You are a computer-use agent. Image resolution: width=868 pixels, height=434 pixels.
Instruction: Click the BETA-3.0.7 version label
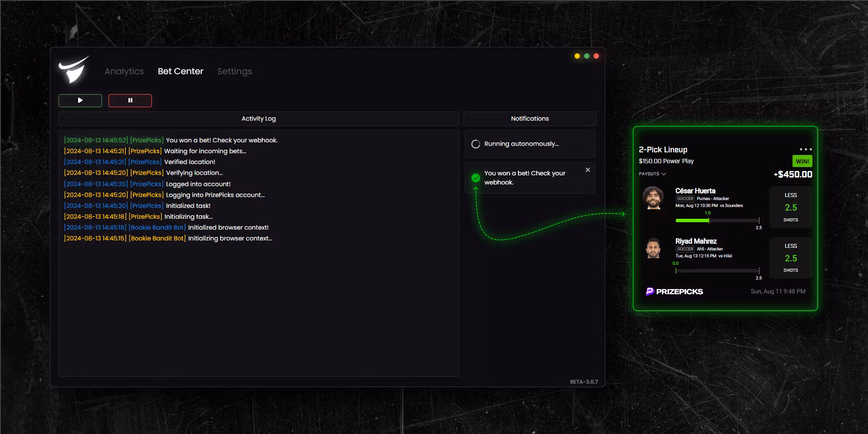[x=584, y=382]
